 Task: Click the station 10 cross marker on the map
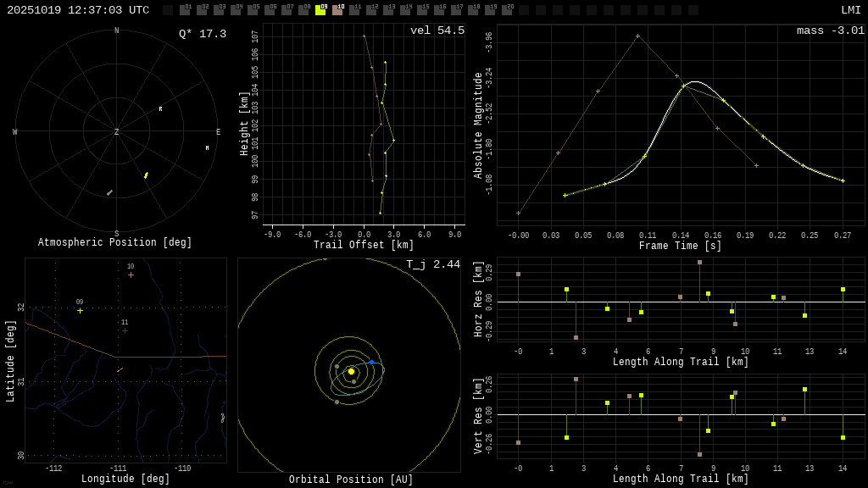[131, 274]
